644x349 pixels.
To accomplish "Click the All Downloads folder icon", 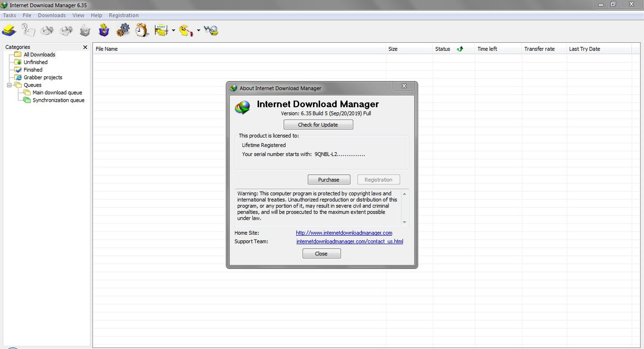I will click(18, 54).
